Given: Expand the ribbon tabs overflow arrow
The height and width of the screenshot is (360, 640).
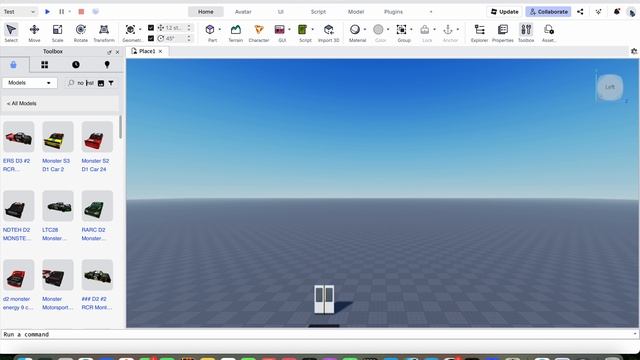Looking at the screenshot, I should 431,12.
